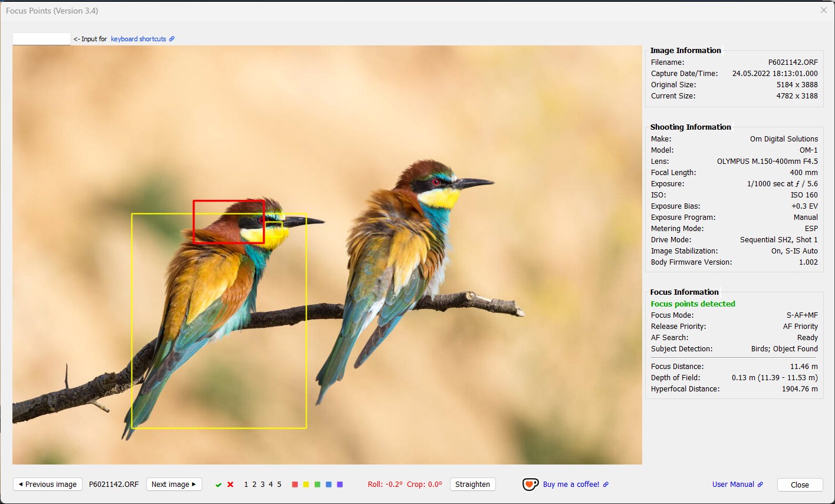
Task: Click the green checkmark flag icon
Action: click(x=218, y=485)
